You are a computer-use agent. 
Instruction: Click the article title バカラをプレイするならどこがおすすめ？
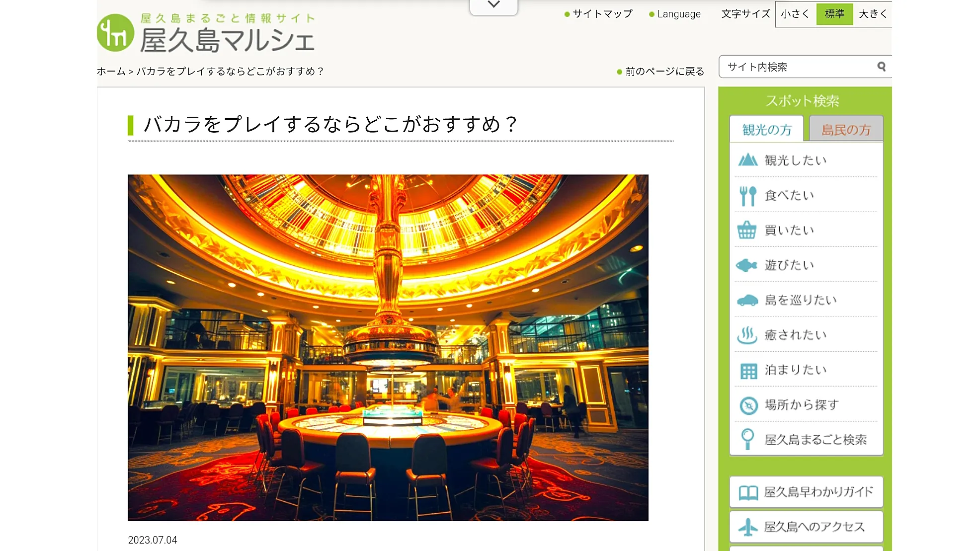(x=330, y=124)
